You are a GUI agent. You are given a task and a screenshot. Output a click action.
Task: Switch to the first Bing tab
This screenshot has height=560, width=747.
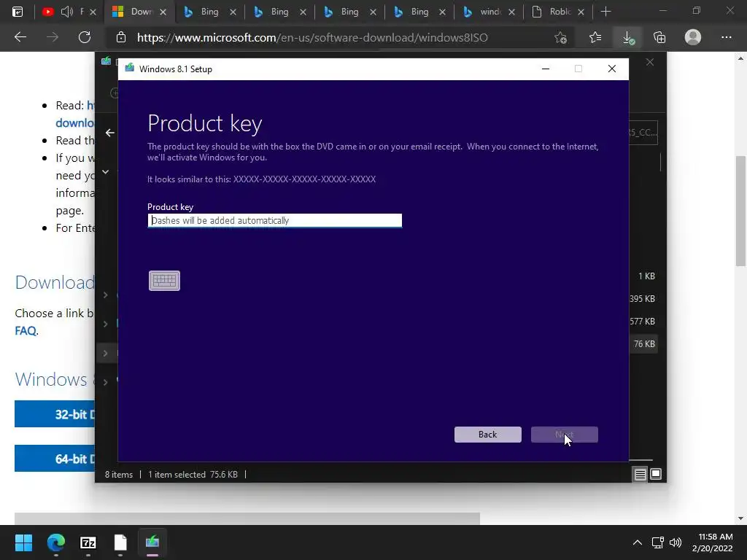tap(209, 12)
